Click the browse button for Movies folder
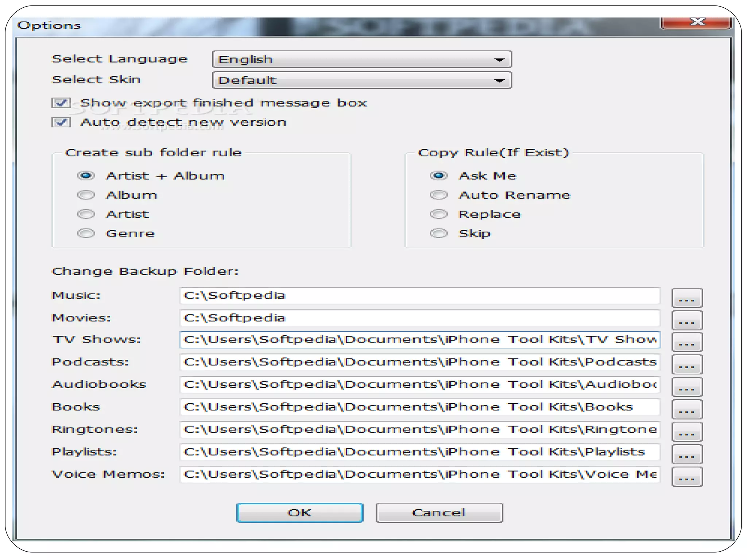 coord(686,320)
